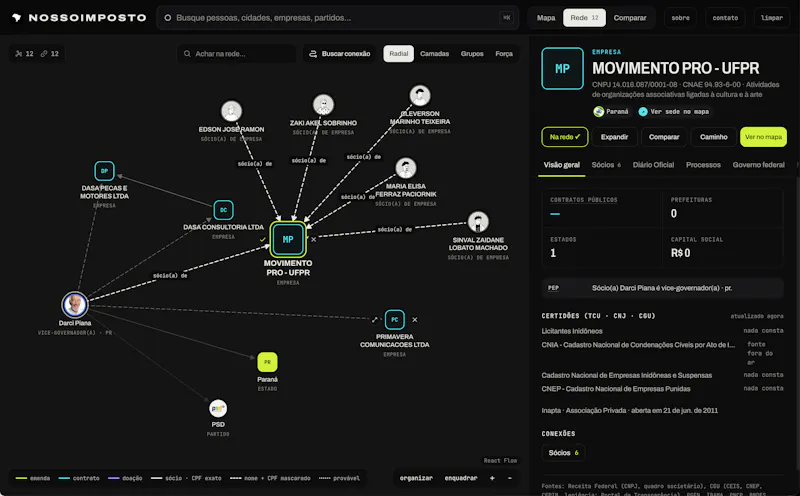
Task: Select the Rede tab
Action: tap(584, 18)
